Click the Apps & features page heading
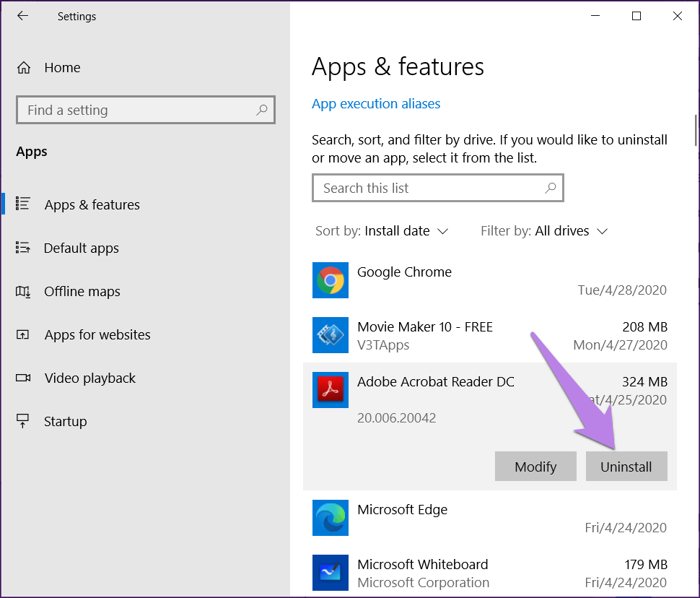The image size is (700, 598). coord(398,66)
